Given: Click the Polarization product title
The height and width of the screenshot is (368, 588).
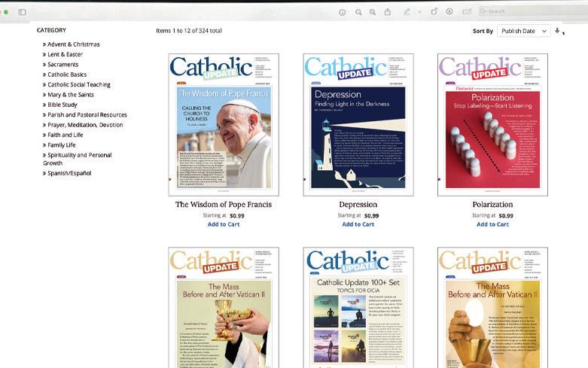Looking at the screenshot, I should (x=492, y=205).
